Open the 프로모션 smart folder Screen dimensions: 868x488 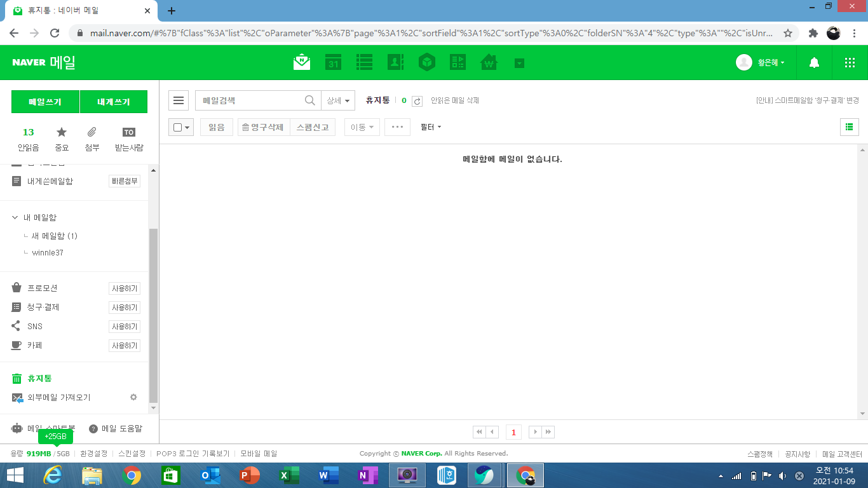(43, 288)
